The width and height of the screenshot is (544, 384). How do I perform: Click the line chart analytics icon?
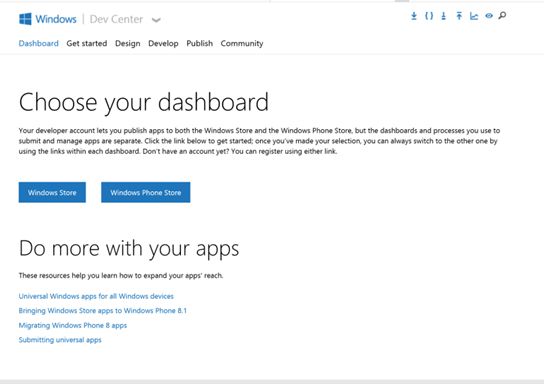(x=474, y=16)
